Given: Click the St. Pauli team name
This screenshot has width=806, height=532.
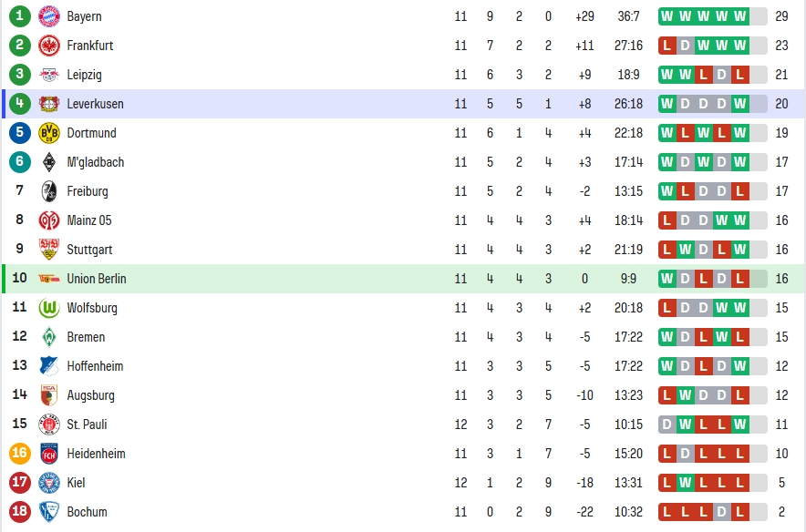Looking at the screenshot, I should click(x=87, y=425).
